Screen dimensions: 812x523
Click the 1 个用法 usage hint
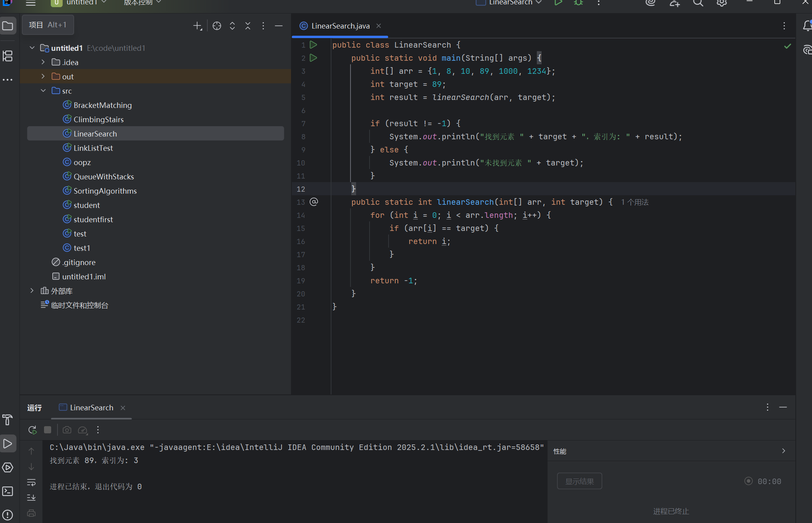635,202
